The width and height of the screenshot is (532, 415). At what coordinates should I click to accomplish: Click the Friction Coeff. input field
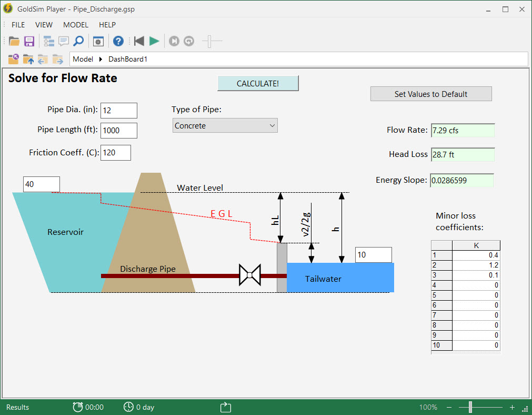click(x=116, y=153)
